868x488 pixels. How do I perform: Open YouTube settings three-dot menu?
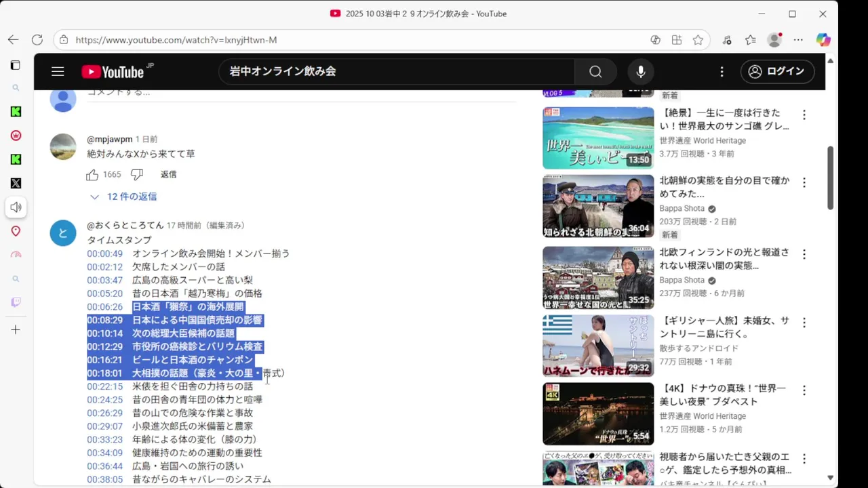pos(722,72)
